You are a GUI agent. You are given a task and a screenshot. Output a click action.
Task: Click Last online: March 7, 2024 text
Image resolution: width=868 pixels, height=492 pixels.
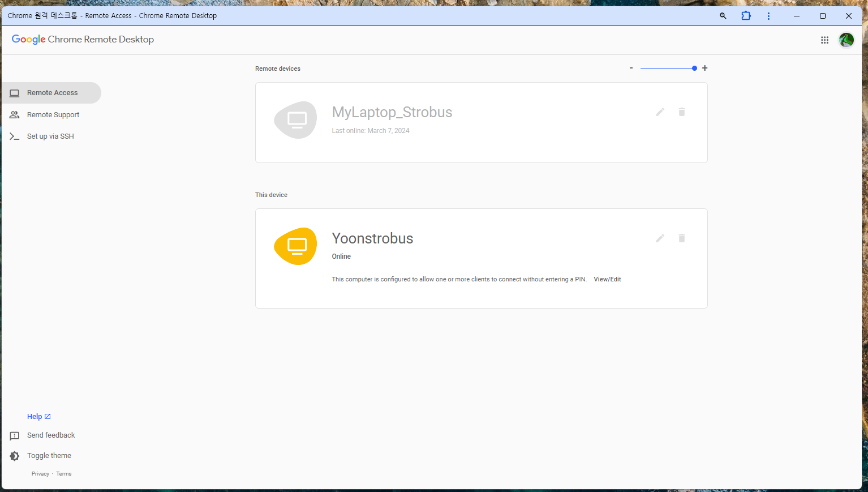pyautogui.click(x=371, y=131)
